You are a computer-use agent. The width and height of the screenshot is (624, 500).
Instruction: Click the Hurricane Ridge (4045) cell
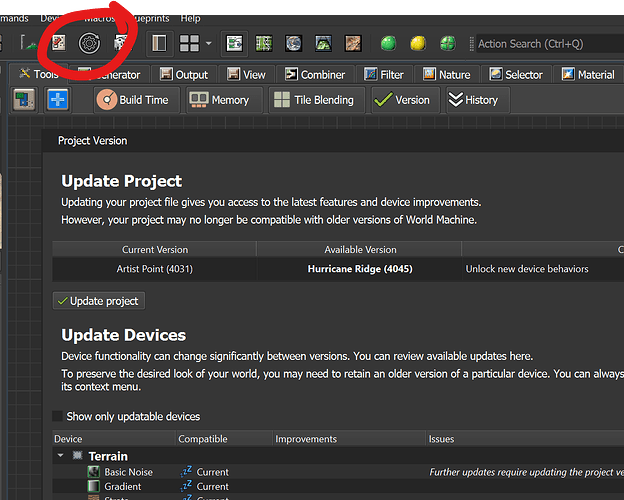[360, 269]
